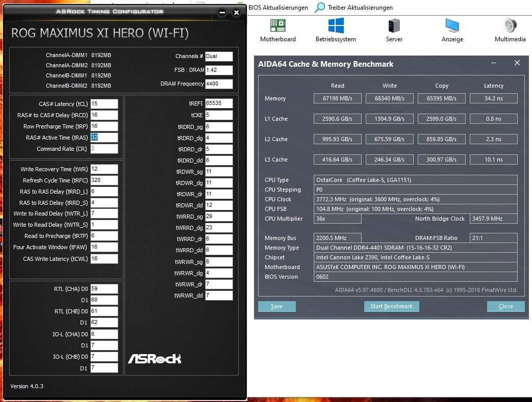Click the BIOS Version 0602 value
The height and width of the screenshot is (402, 532).
pyautogui.click(x=416, y=277)
